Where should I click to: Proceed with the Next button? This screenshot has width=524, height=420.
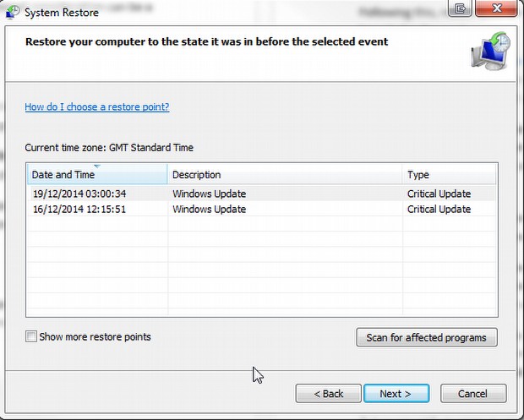396,394
